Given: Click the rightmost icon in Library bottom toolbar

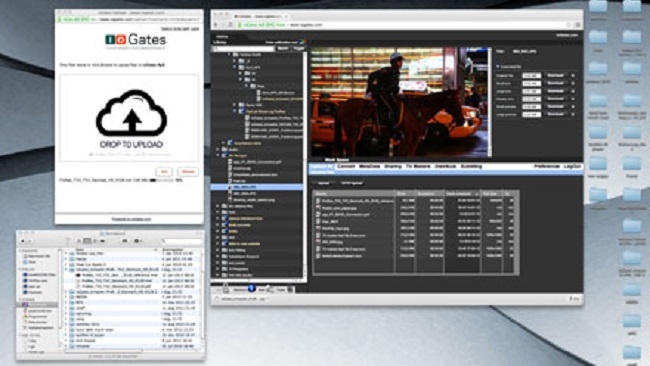Looking at the screenshot, I should pyautogui.click(x=291, y=289).
